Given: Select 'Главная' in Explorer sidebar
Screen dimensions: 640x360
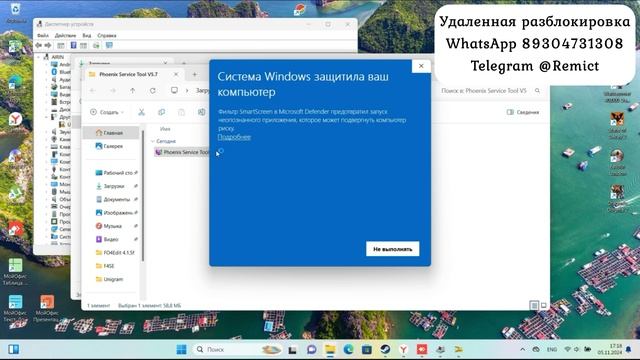Looking at the screenshot, I should pos(111,133).
